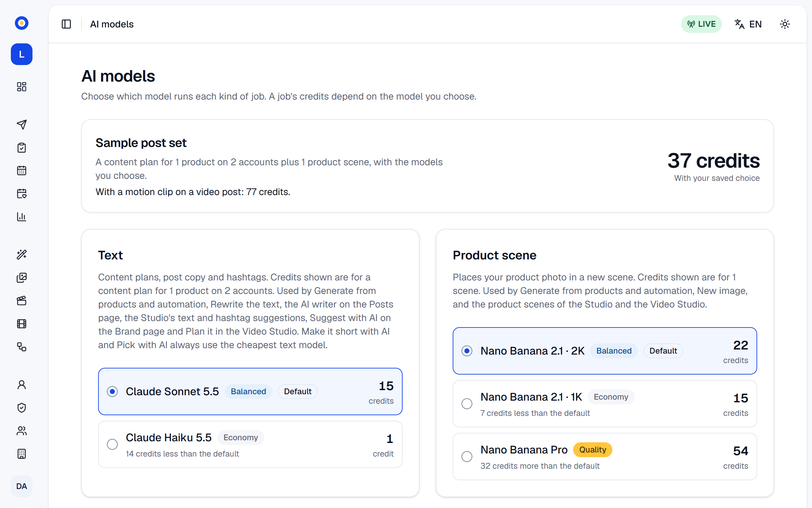Click '32 credits more than the default'
Image resolution: width=812 pixels, height=508 pixels.
click(540, 466)
